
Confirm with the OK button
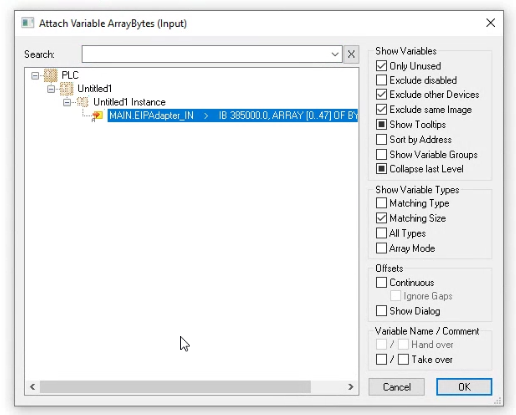point(464,387)
